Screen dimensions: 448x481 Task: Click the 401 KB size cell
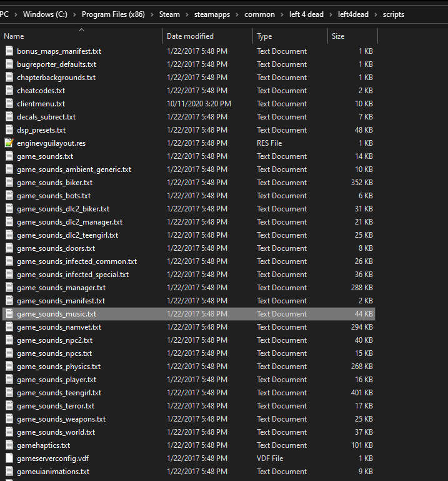coord(362,393)
